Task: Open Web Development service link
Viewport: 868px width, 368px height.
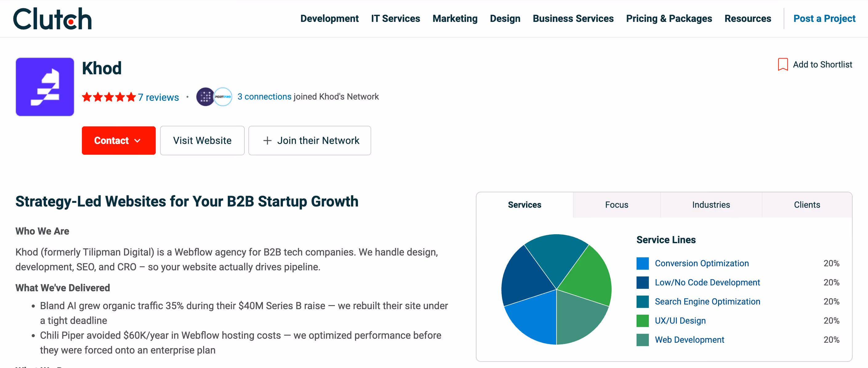Action: 689,340
